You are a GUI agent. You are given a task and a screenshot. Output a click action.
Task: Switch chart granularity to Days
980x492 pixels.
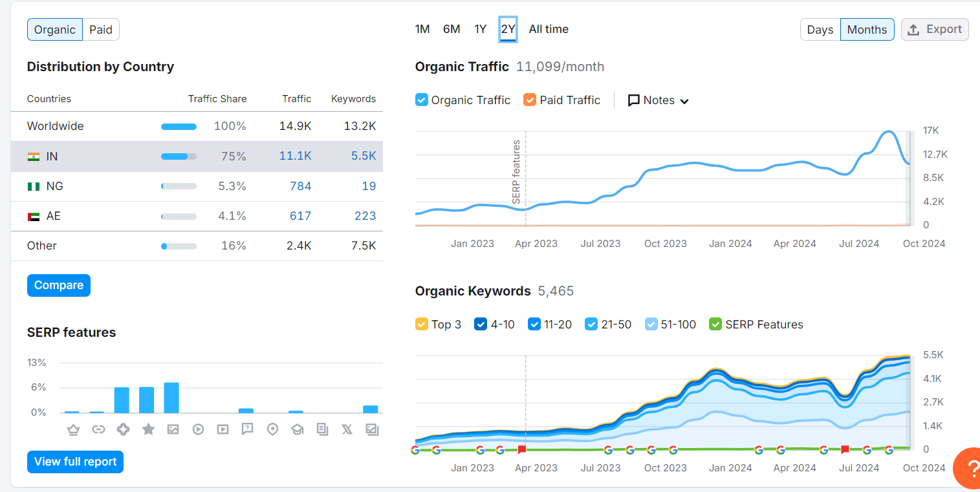click(820, 30)
